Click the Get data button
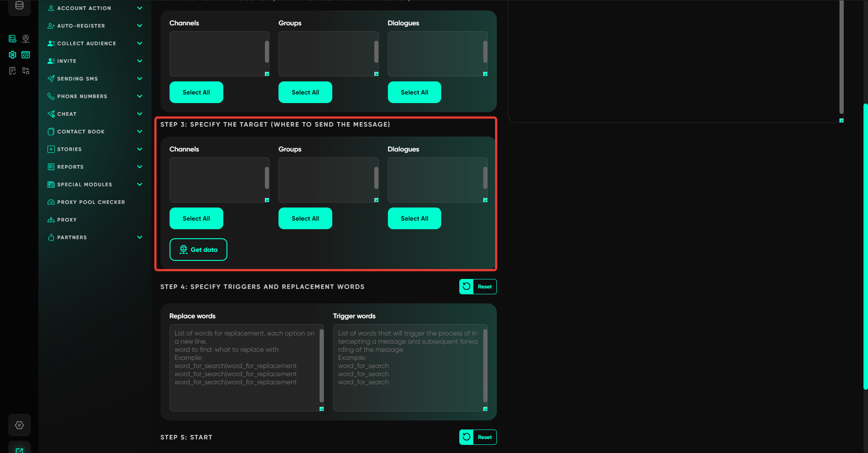 click(x=198, y=250)
